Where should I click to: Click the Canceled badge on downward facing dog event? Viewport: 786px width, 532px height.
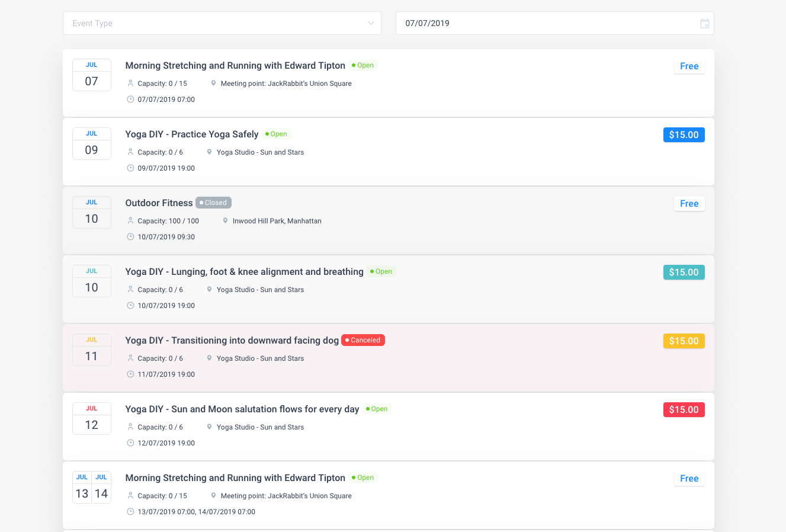click(362, 339)
